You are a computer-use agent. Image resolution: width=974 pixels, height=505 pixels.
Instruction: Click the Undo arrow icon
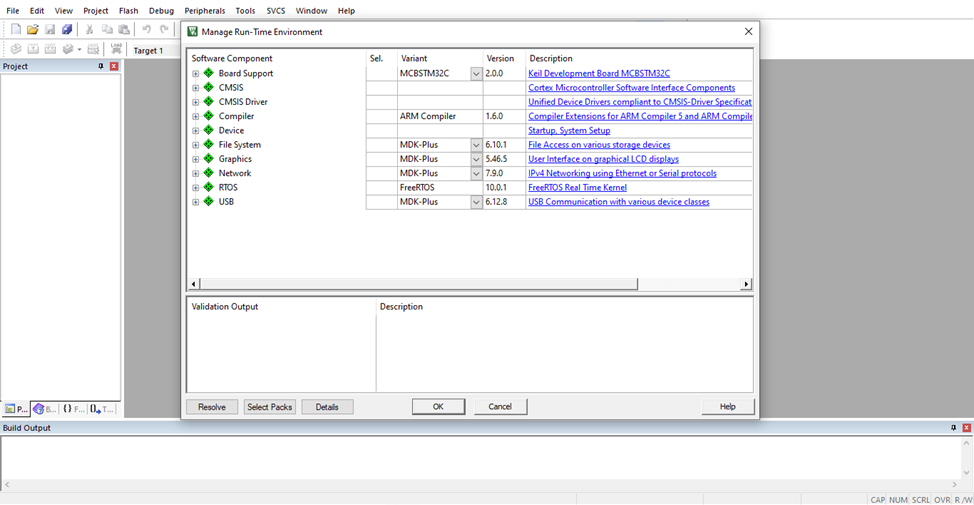click(x=147, y=29)
